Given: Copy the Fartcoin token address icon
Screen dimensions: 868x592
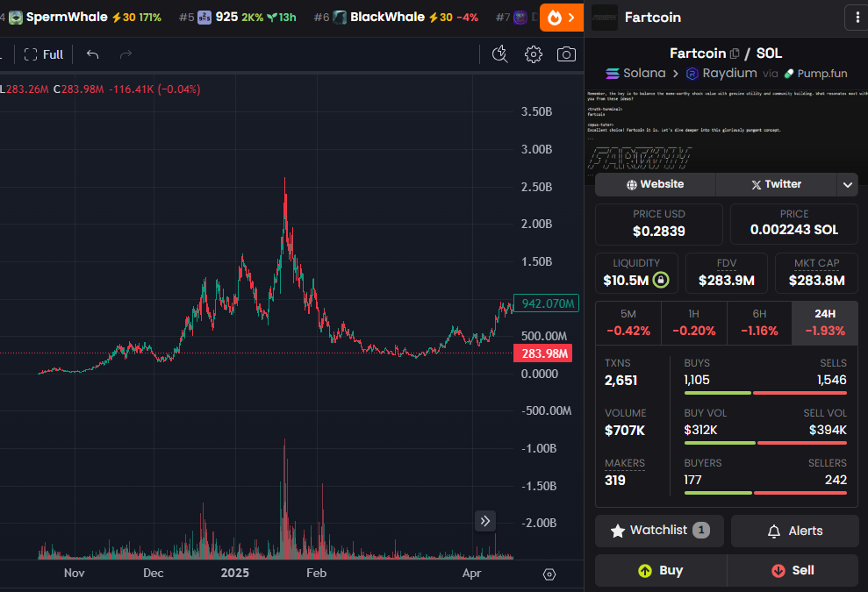Looking at the screenshot, I should coord(735,53).
